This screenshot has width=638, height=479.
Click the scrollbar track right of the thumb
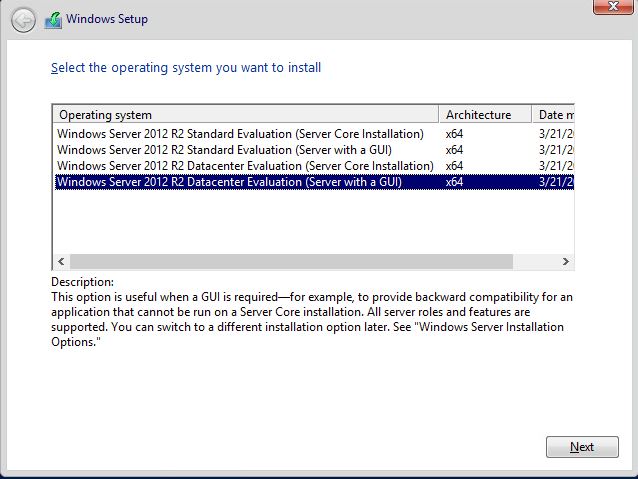tap(534, 261)
